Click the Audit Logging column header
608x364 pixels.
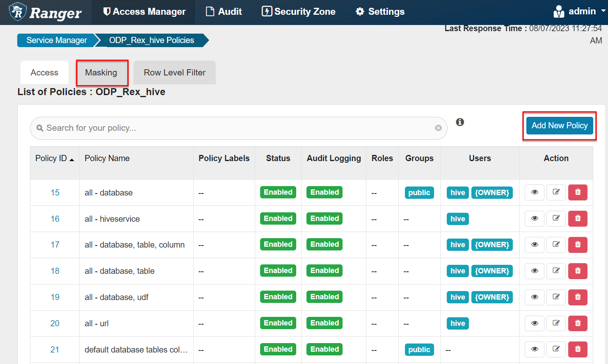334,158
